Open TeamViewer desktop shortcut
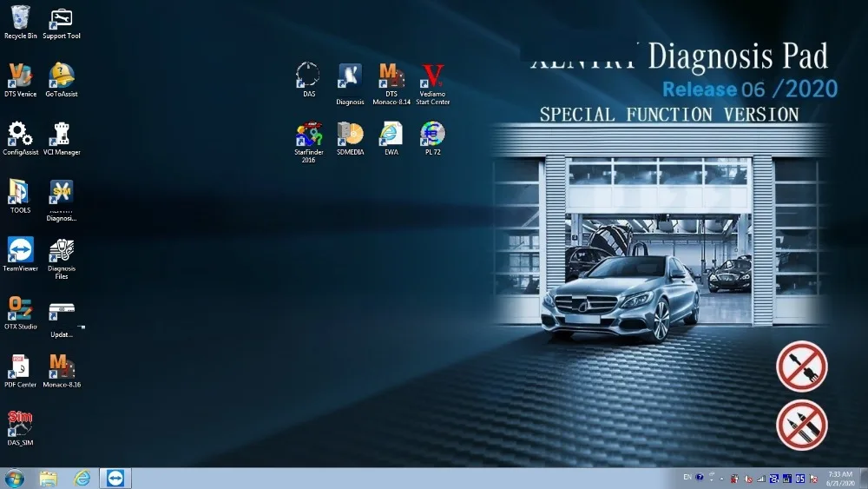Image resolution: width=868 pixels, height=489 pixels. pyautogui.click(x=21, y=254)
